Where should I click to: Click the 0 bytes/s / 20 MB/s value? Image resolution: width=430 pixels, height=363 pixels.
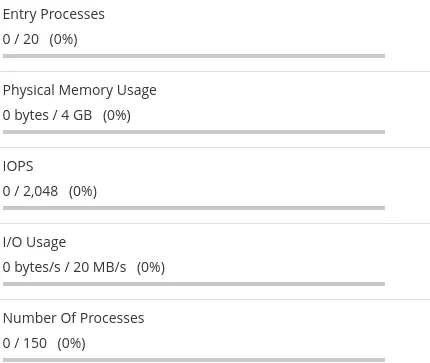(64, 267)
